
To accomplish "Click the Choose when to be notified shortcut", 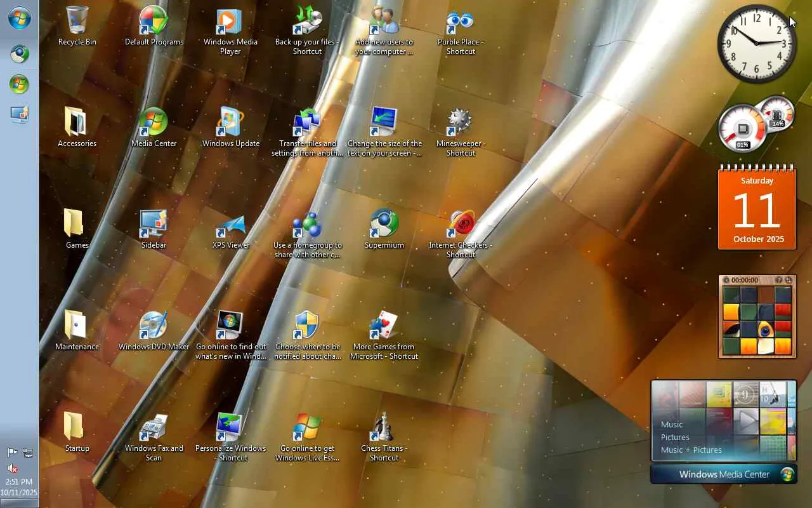I will click(x=307, y=335).
